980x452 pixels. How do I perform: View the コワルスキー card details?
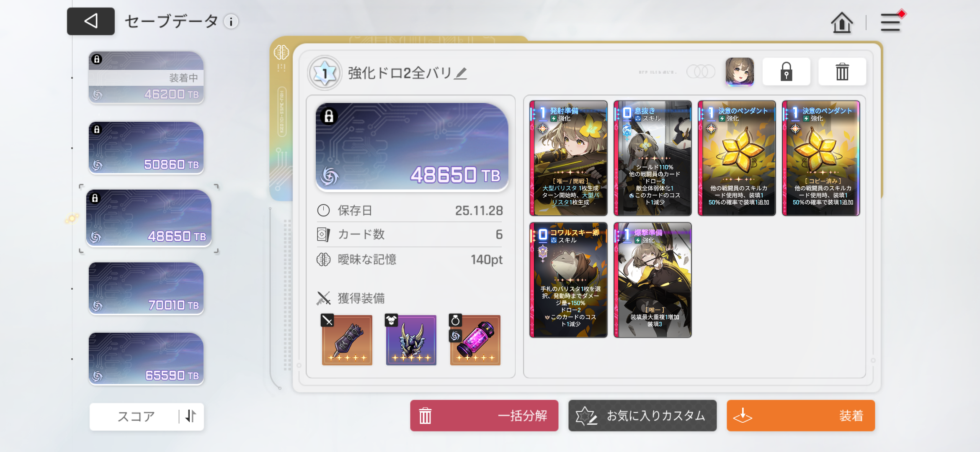[x=568, y=280]
